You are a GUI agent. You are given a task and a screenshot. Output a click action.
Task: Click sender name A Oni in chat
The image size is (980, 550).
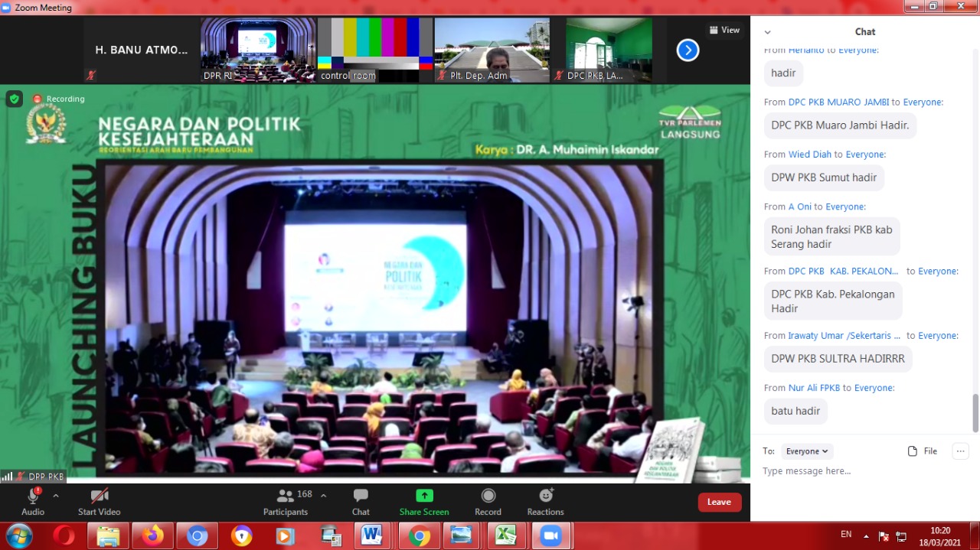[800, 207]
